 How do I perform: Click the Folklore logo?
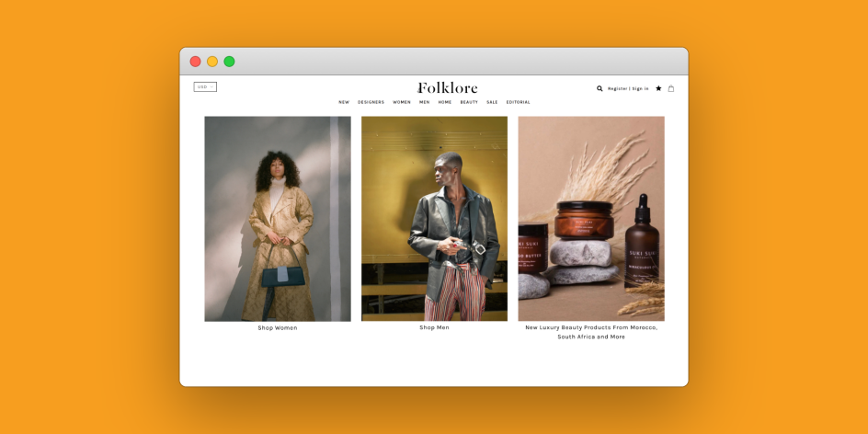click(x=448, y=88)
